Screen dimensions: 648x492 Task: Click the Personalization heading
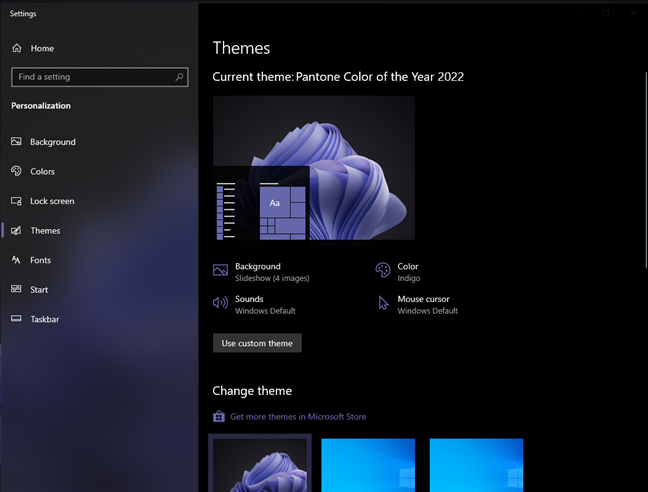click(41, 106)
